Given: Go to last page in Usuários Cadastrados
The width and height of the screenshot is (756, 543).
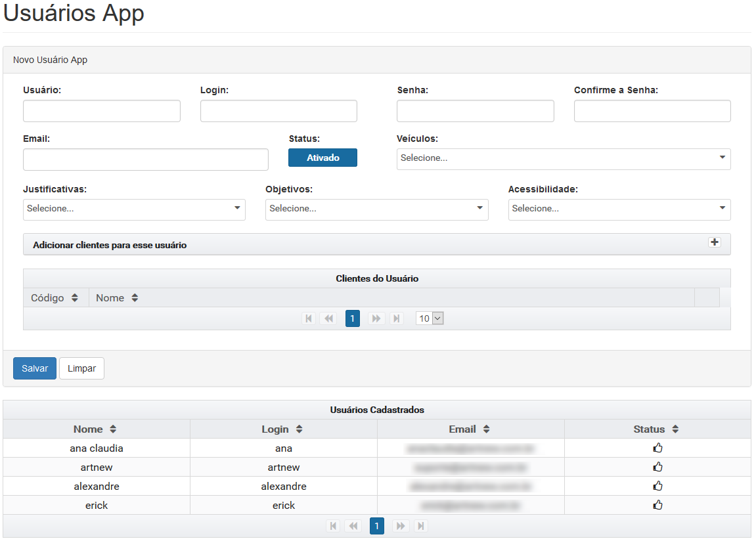Looking at the screenshot, I should 421,526.
